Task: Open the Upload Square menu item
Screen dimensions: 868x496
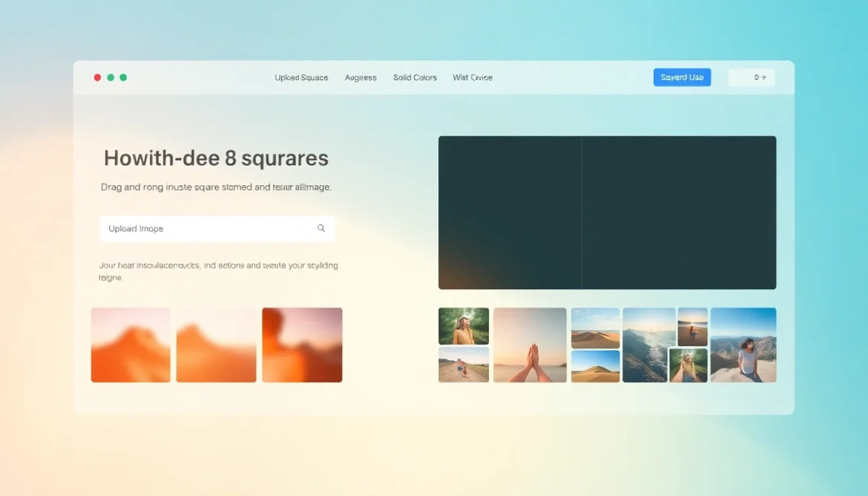Action: (x=301, y=77)
